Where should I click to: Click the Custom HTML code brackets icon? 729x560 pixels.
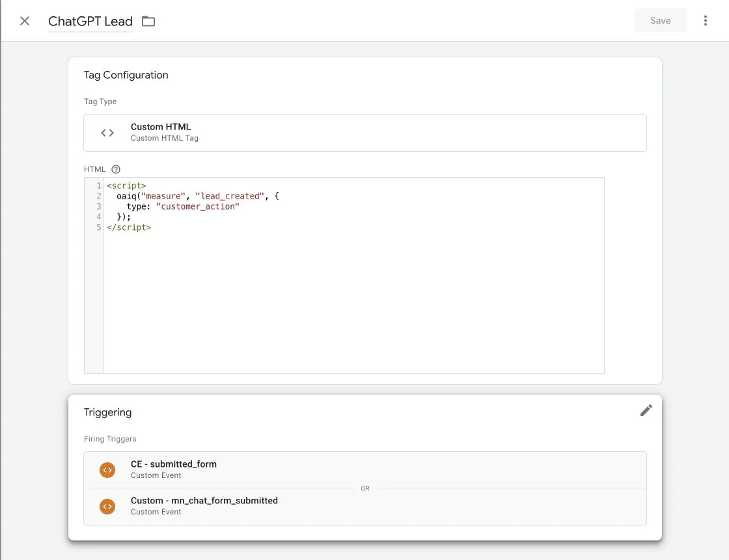[107, 133]
